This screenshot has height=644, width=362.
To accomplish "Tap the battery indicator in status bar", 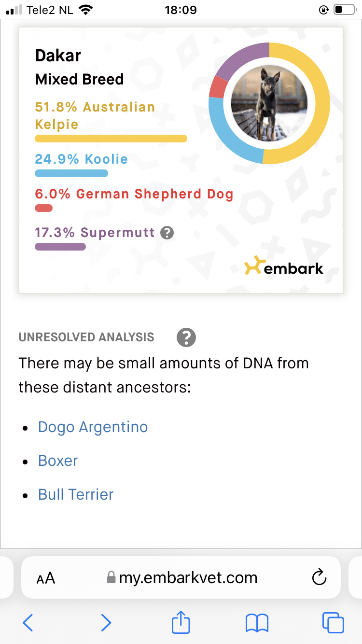I will coord(345,10).
